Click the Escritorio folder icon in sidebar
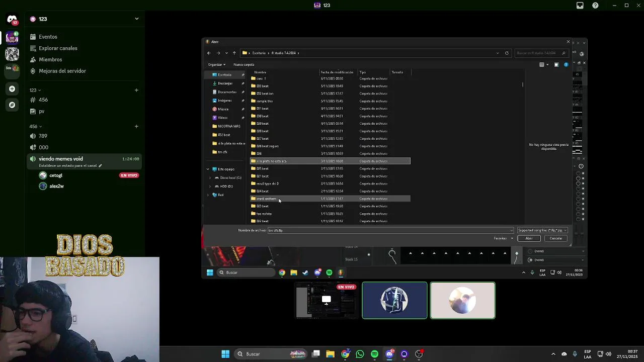The height and width of the screenshot is (362, 644). coord(215,75)
